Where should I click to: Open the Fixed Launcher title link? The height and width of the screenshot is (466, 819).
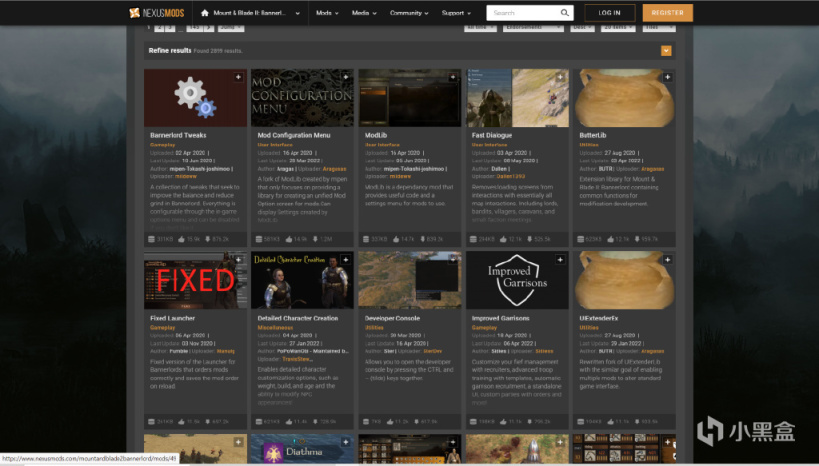point(172,318)
